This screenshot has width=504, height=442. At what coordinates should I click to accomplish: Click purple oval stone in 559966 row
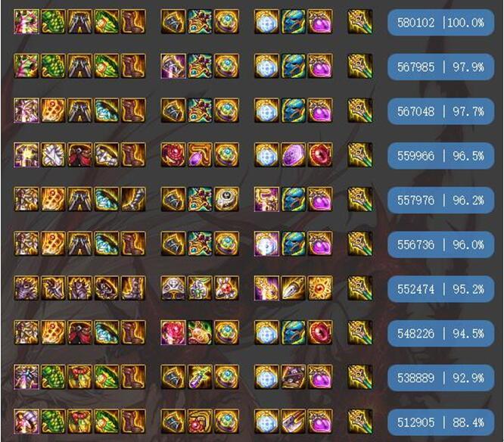coord(293,155)
